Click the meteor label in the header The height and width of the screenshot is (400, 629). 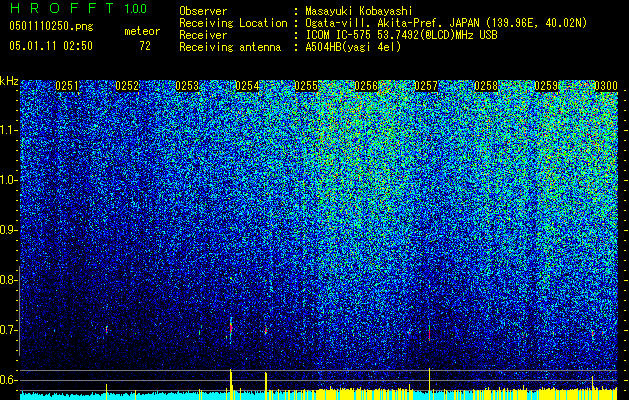[142, 31]
